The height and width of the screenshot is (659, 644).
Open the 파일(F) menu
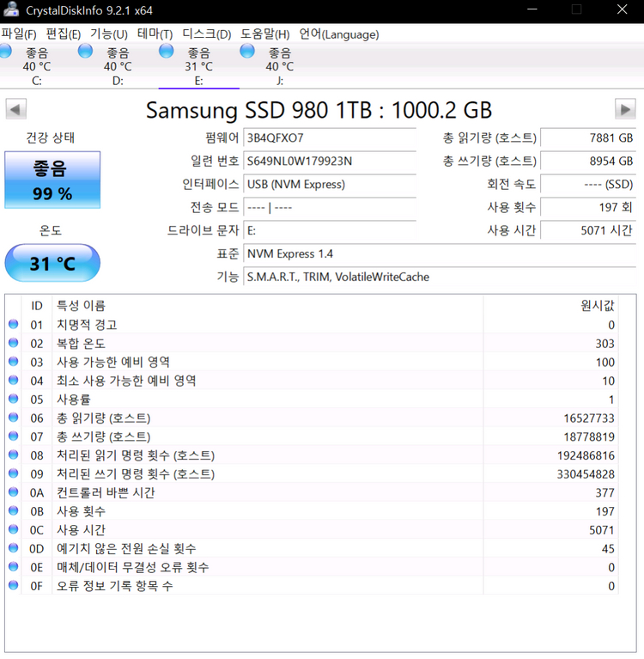19,34
